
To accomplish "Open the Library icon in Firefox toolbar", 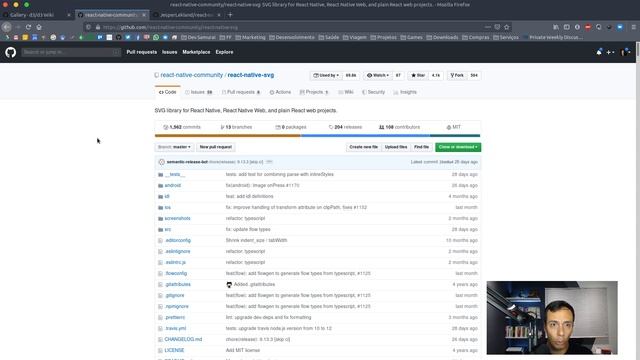I will point(556,27).
